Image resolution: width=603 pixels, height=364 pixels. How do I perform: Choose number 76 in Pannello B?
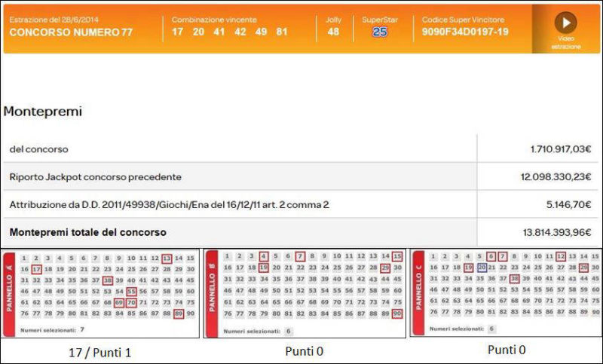click(x=228, y=313)
